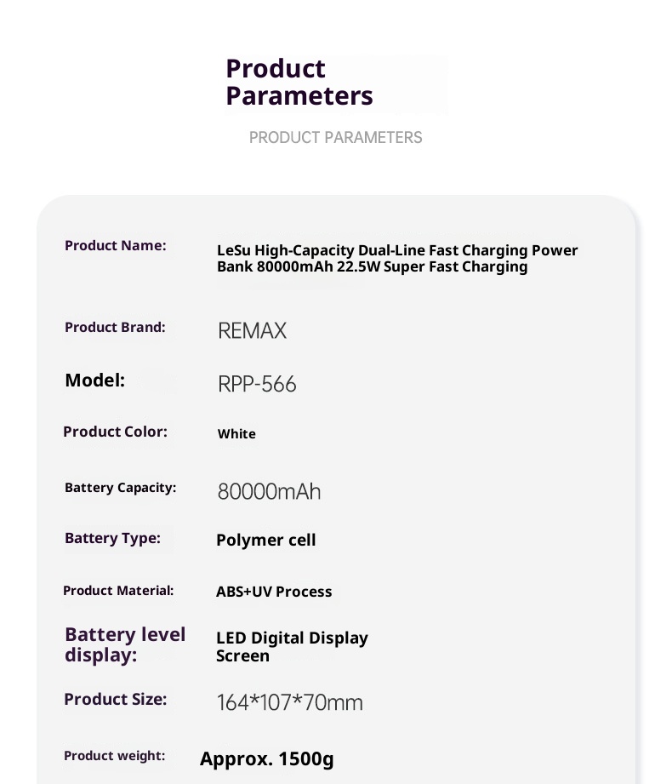This screenshot has height=784, width=672.
Task: Select the 164*107*70mm size value
Action: point(289,703)
